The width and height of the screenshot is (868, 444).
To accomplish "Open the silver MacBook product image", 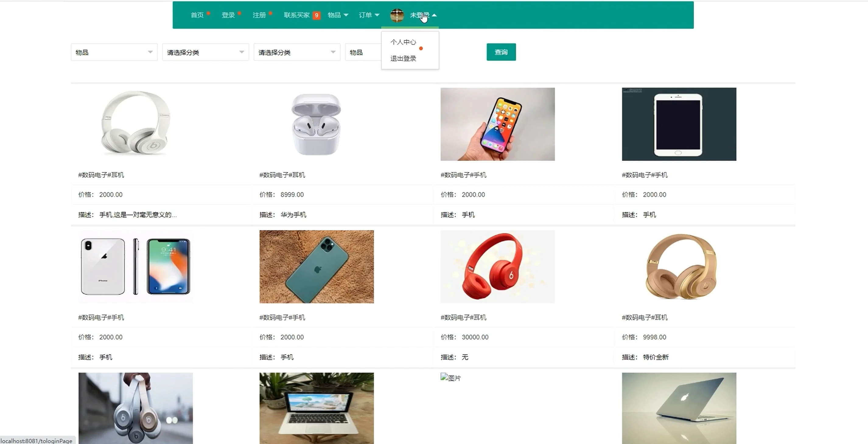I will [679, 408].
